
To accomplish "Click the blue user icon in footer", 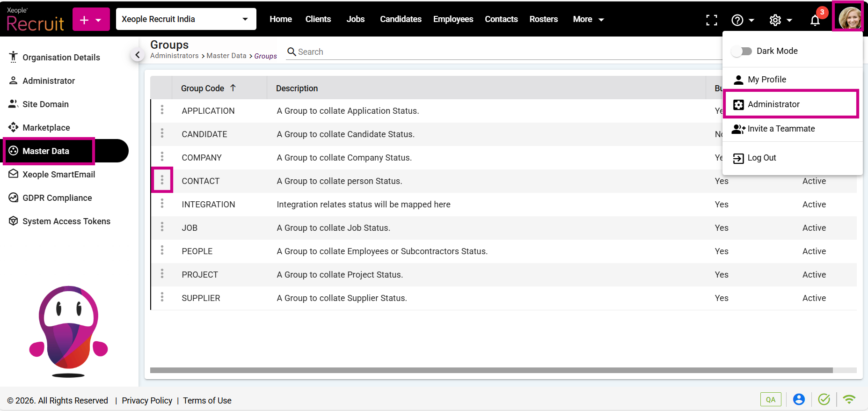I will 799,399.
